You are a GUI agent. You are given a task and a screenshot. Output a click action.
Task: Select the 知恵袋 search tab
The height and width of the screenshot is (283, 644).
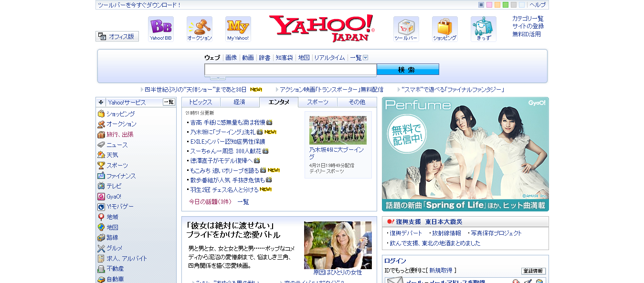pyautogui.click(x=284, y=58)
